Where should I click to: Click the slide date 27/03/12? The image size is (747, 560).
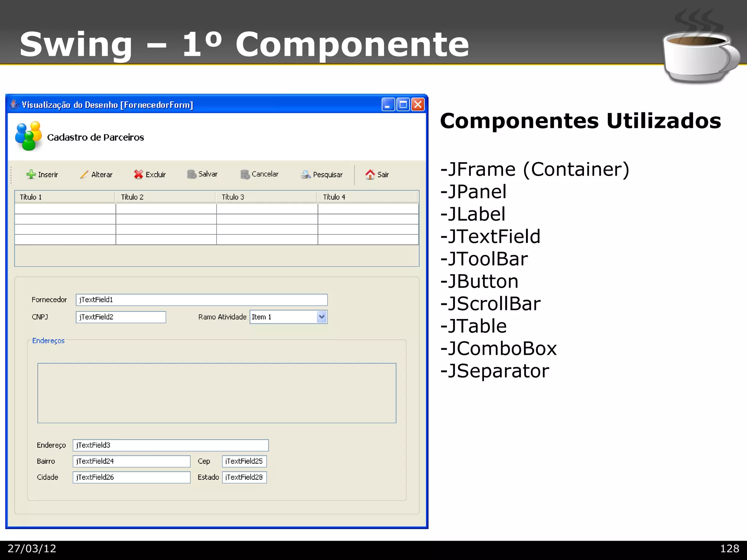[32, 549]
